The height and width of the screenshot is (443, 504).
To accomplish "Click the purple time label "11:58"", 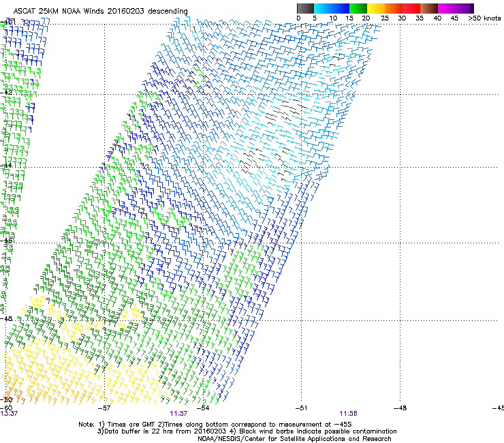I will coord(349,414).
